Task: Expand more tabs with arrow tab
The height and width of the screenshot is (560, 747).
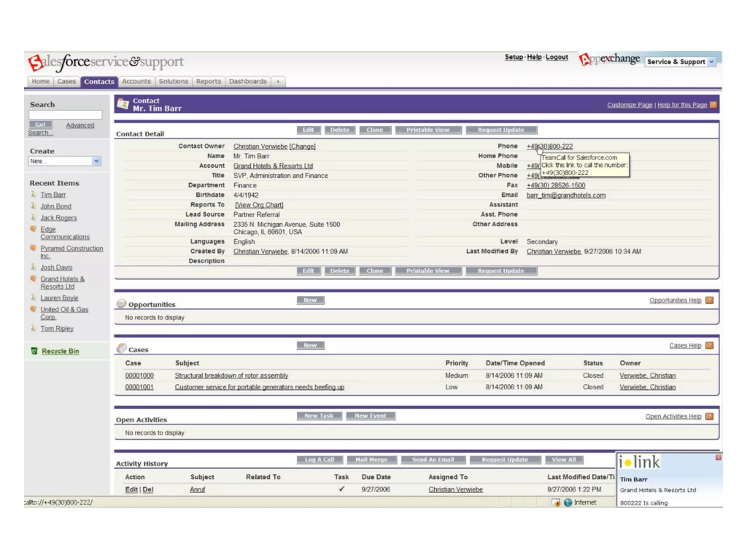Action: click(x=278, y=82)
